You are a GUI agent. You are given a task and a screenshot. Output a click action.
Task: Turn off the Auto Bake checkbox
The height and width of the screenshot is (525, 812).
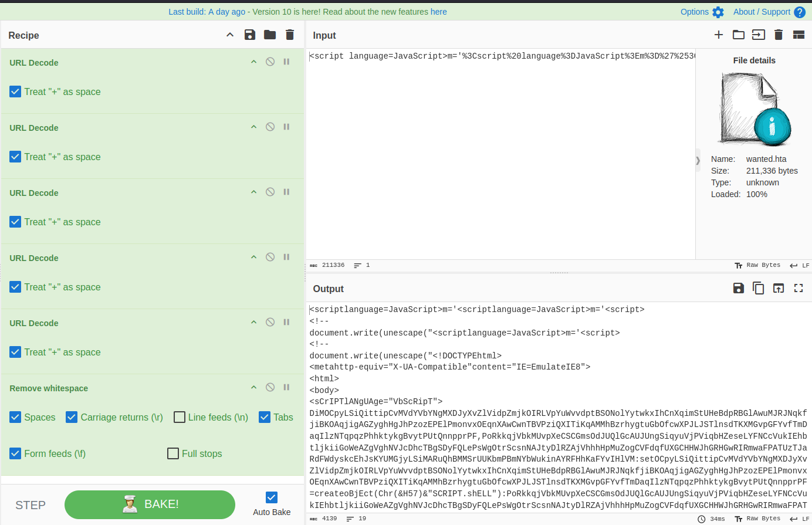[272, 497]
